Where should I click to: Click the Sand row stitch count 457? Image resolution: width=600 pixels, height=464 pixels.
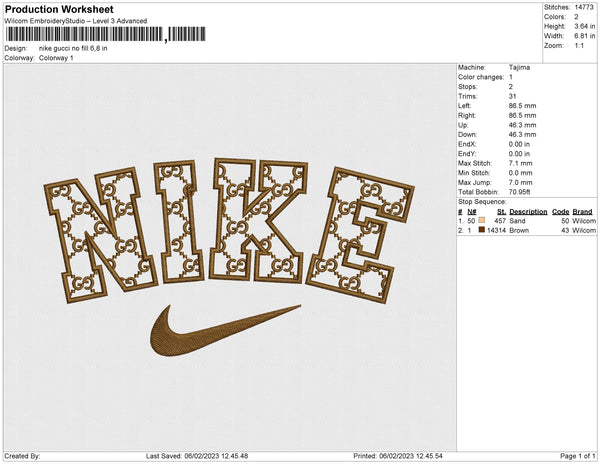point(500,221)
